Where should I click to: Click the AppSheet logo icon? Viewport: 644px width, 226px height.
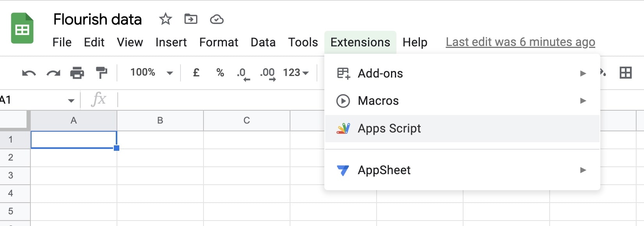coord(343,170)
